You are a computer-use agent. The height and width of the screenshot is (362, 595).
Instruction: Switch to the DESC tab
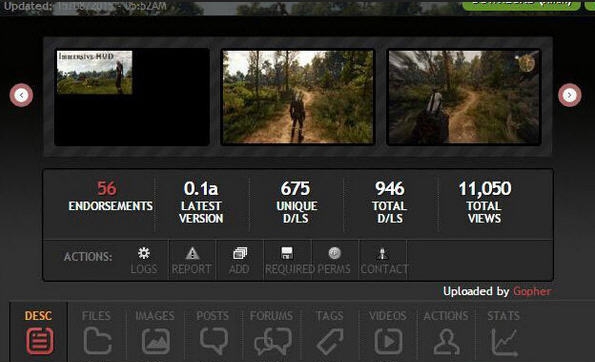[x=39, y=332]
